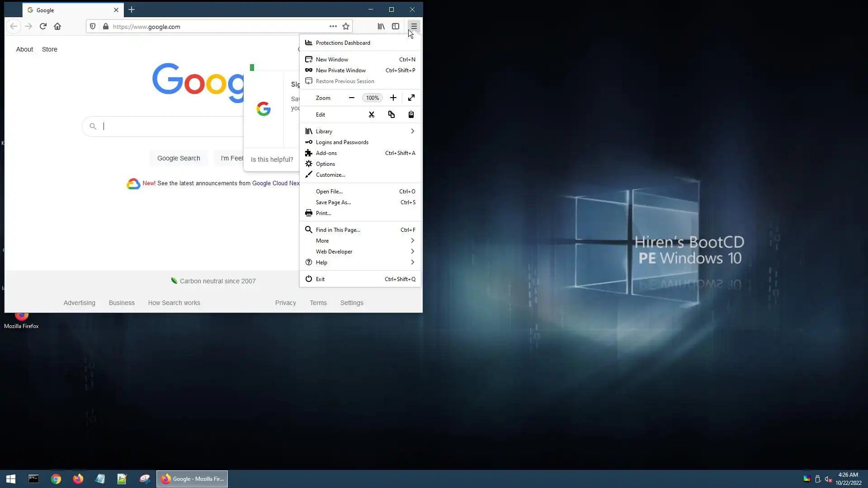868x488 pixels.
Task: Expand the Web Developer submenu
Action: (360, 252)
